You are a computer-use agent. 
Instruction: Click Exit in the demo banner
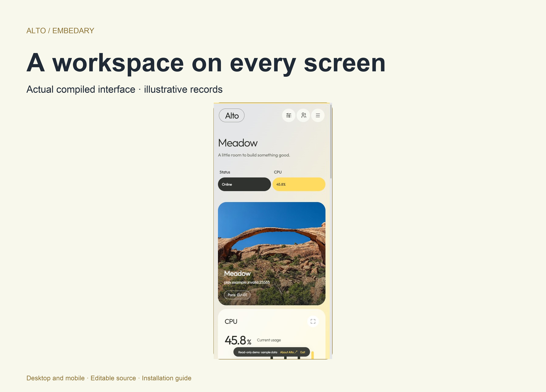[303, 352]
